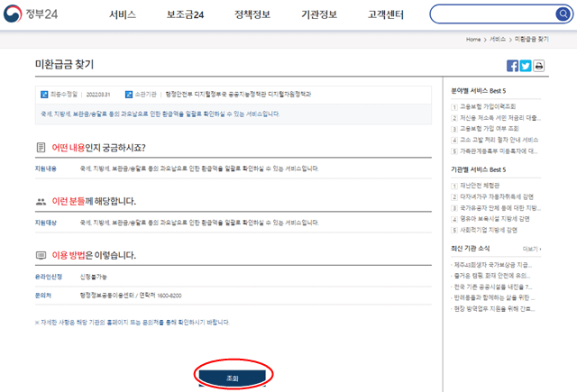Screen dimensions: 577x392
Task: Click the 온라인신청 label
Action: click(x=49, y=277)
